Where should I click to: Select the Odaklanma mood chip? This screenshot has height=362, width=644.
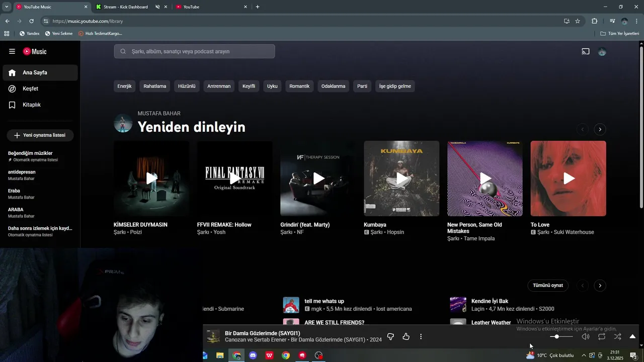point(333,86)
